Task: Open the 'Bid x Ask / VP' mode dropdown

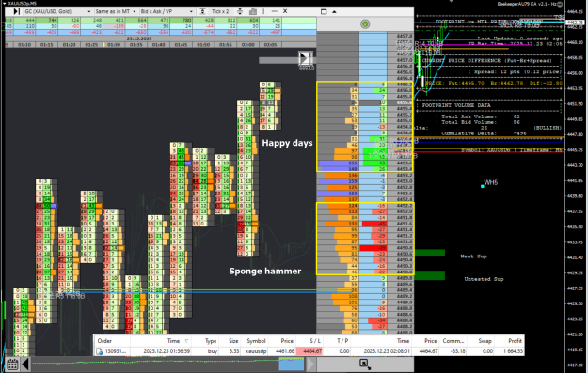Action: [167, 11]
